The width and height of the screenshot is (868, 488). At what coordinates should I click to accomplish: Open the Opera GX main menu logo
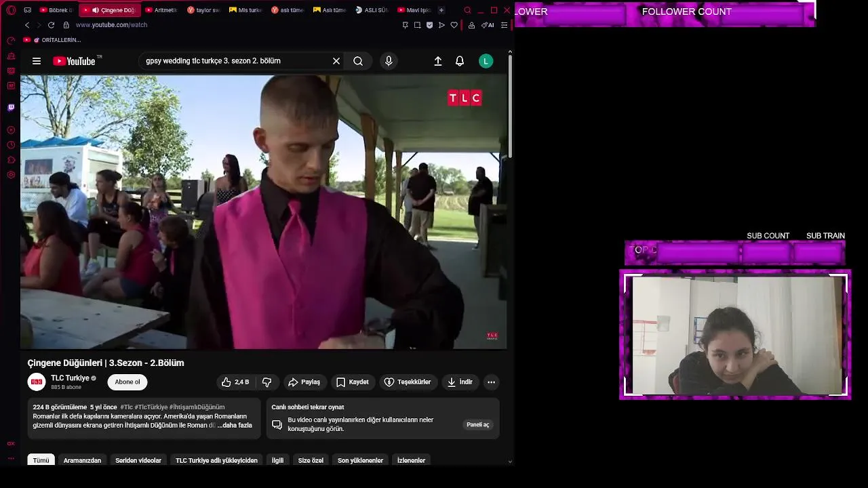pyautogui.click(x=11, y=10)
